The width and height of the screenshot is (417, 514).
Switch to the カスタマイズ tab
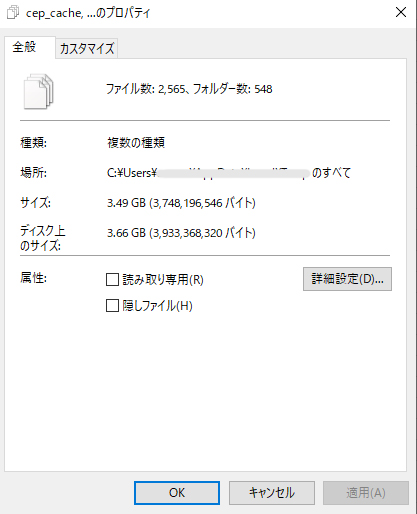(x=87, y=49)
